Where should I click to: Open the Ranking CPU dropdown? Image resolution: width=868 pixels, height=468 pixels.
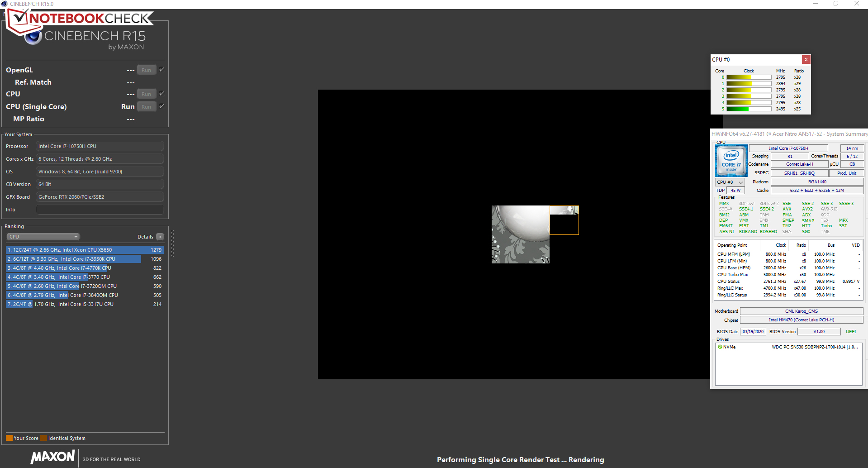(x=43, y=237)
